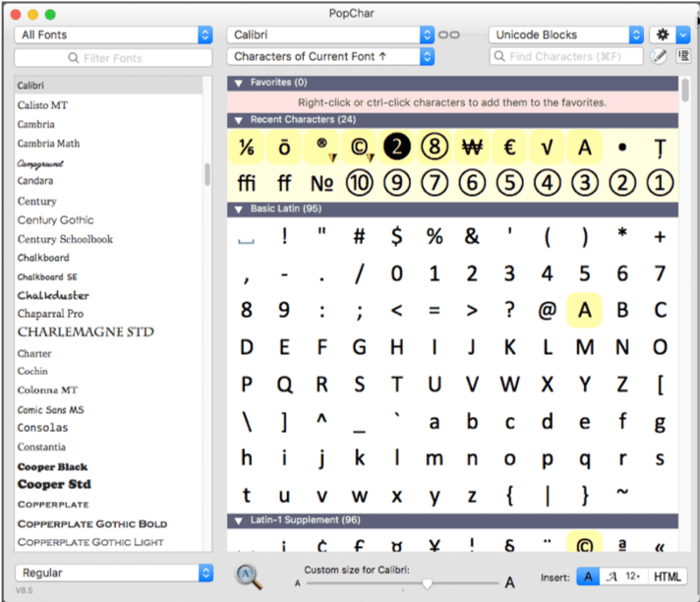Select the negative circled 2 recent character
The height and width of the screenshot is (602, 700).
tap(396, 147)
